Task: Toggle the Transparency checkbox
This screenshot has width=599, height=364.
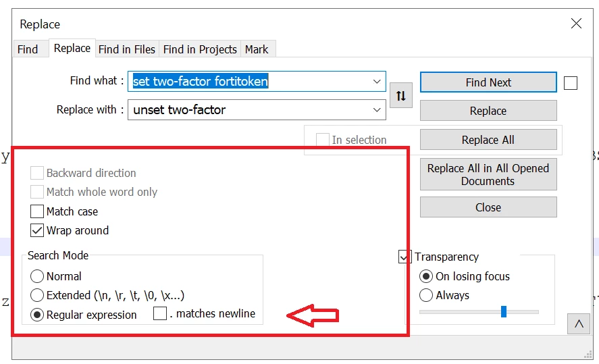Action: [403, 257]
